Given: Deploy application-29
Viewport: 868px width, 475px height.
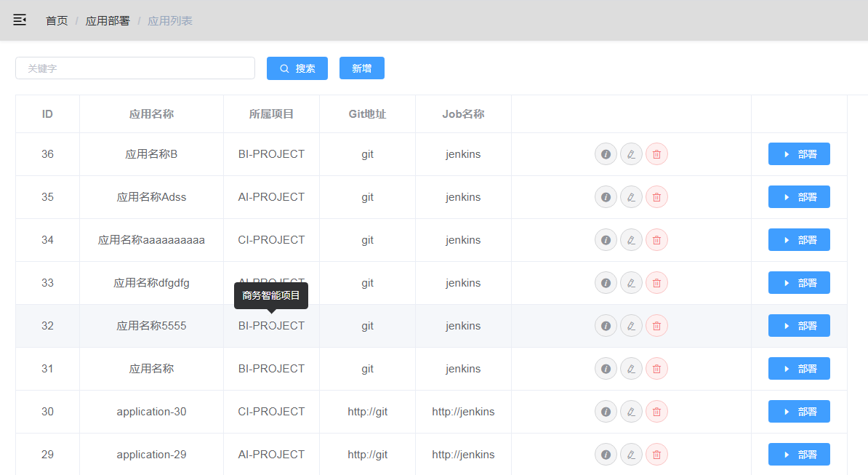Looking at the screenshot, I should click(799, 455).
